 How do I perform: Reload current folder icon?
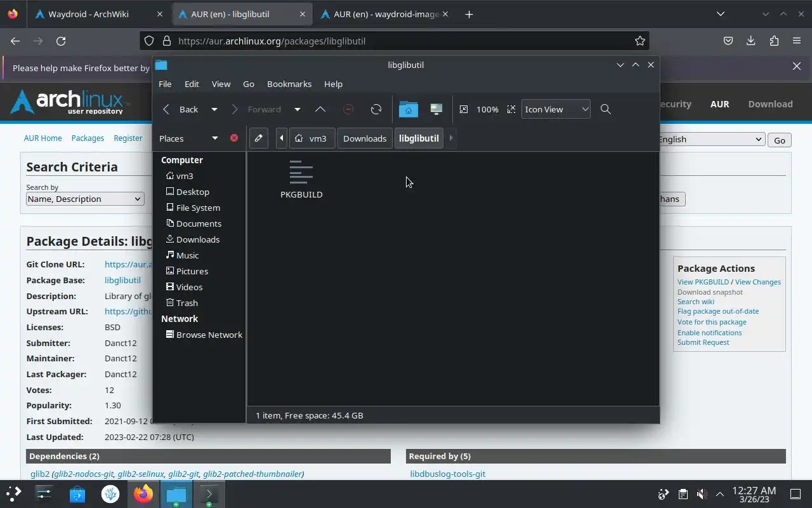click(376, 109)
